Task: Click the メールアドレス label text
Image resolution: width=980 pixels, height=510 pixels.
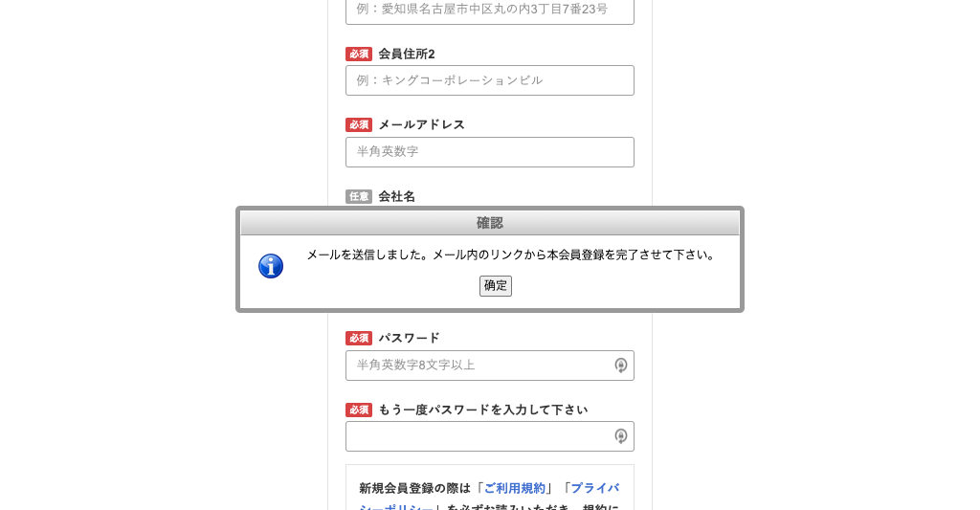Action: [422, 125]
